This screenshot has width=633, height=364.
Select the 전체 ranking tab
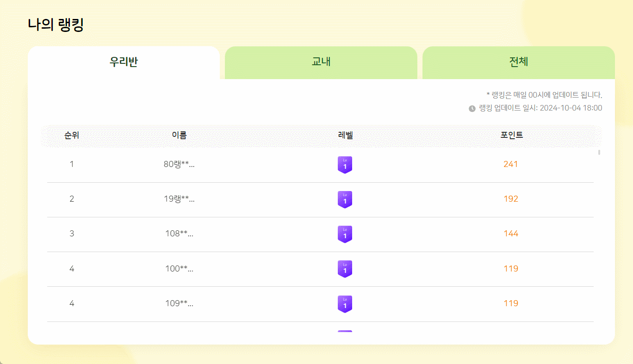tap(518, 62)
